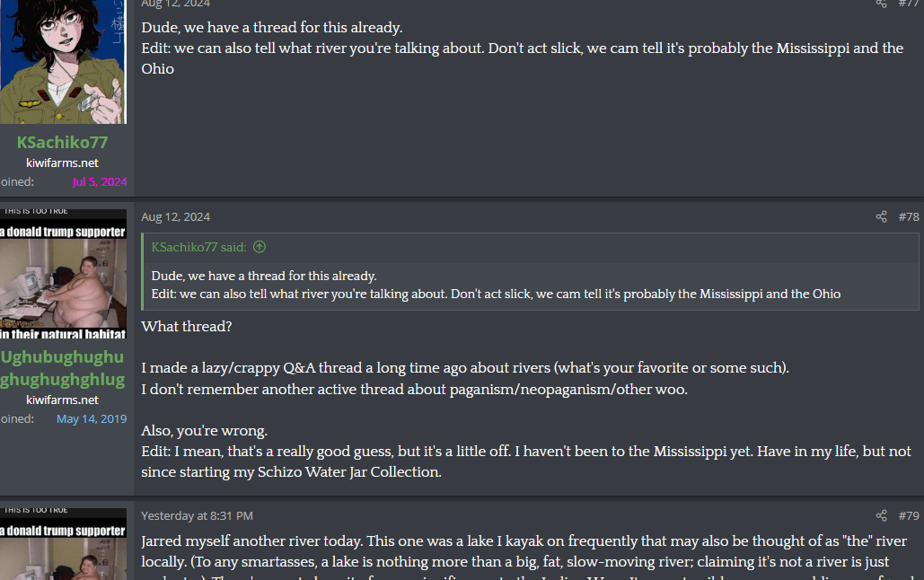
Task: Click Aug 12, 2024 timestamp on post #78
Action: click(175, 217)
